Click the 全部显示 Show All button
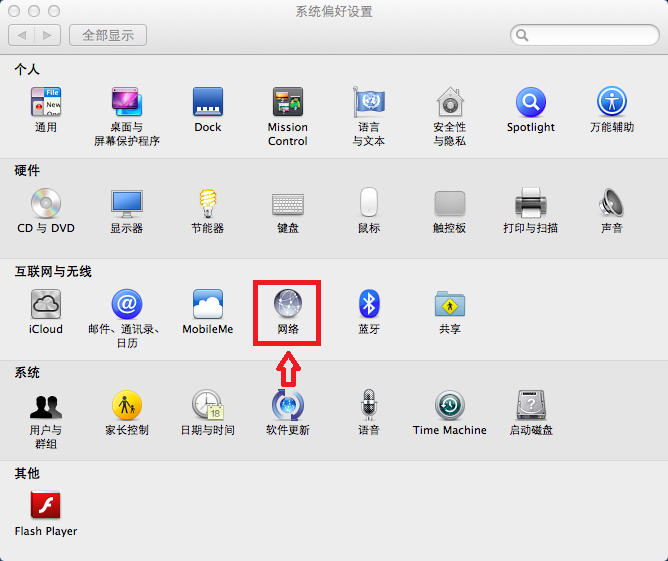 (x=108, y=35)
